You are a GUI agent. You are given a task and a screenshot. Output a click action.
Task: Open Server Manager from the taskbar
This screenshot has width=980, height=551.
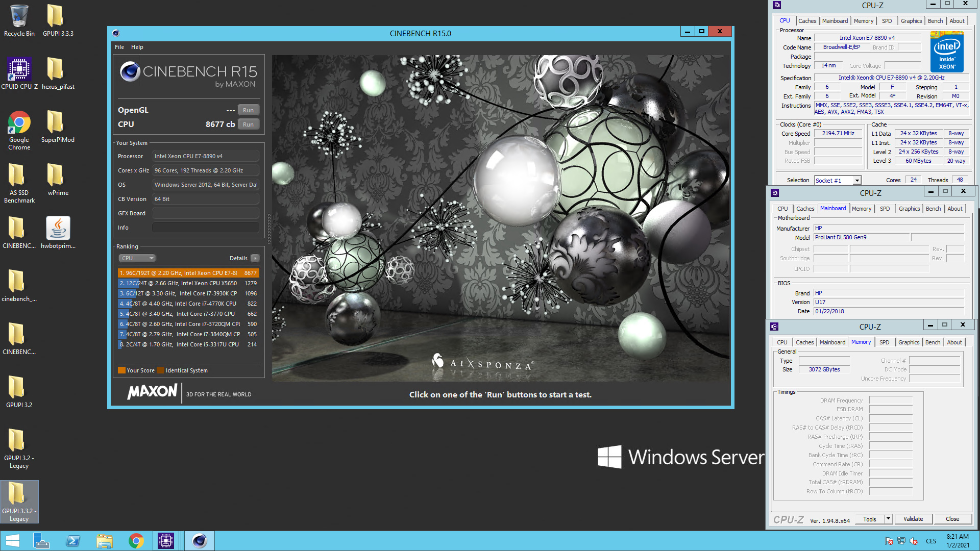pyautogui.click(x=41, y=541)
